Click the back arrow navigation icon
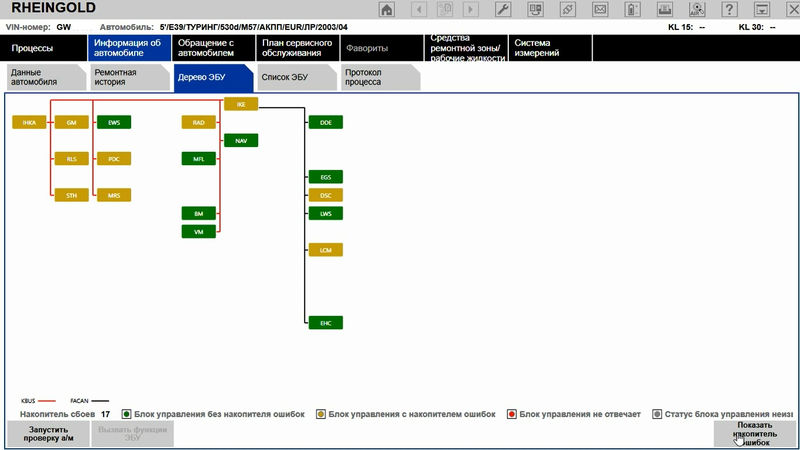Image resolution: width=800 pixels, height=450 pixels. tap(419, 9)
